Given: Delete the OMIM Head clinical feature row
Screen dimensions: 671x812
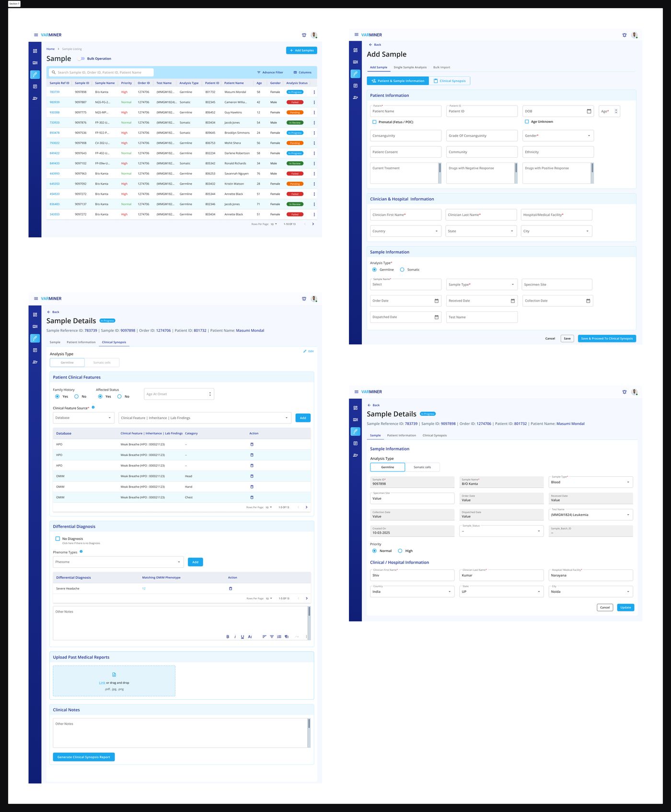Looking at the screenshot, I should click(252, 476).
